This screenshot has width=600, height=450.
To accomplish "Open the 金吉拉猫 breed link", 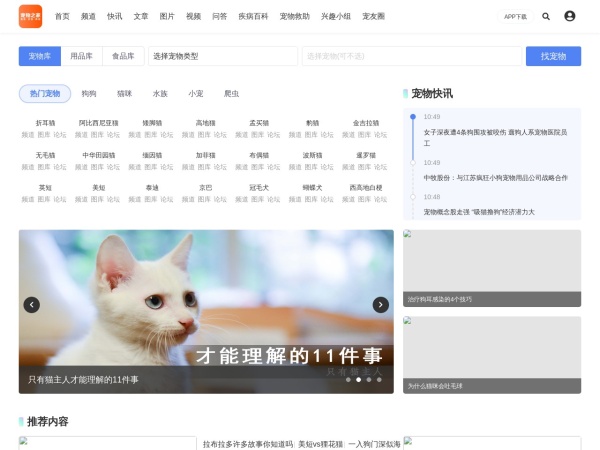I will (x=366, y=123).
